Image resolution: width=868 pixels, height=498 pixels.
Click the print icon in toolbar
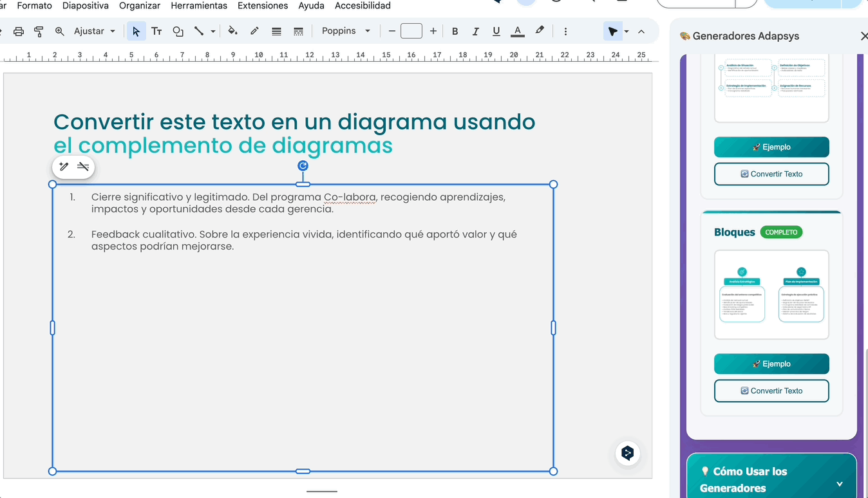19,31
